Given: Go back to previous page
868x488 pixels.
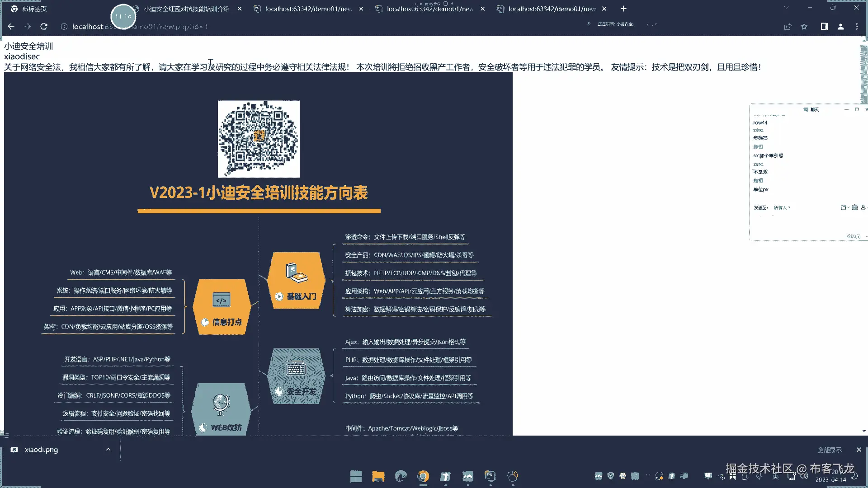Looking at the screenshot, I should click(x=11, y=27).
